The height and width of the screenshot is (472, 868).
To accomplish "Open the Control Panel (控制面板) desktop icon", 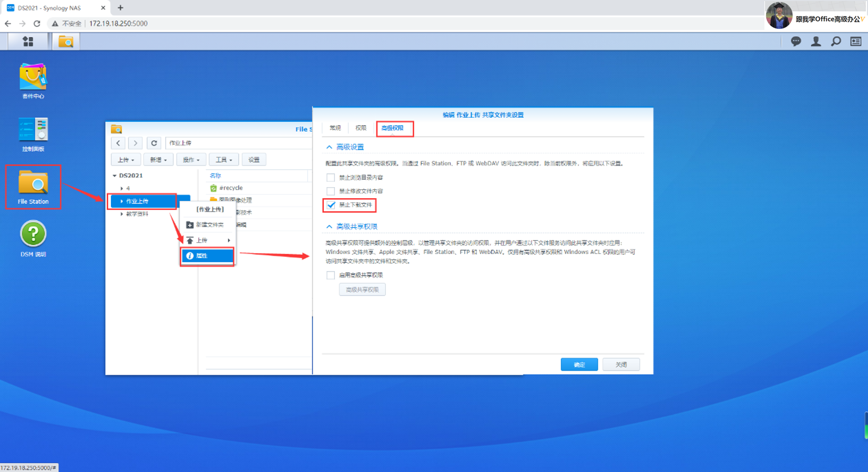I will coord(33,134).
